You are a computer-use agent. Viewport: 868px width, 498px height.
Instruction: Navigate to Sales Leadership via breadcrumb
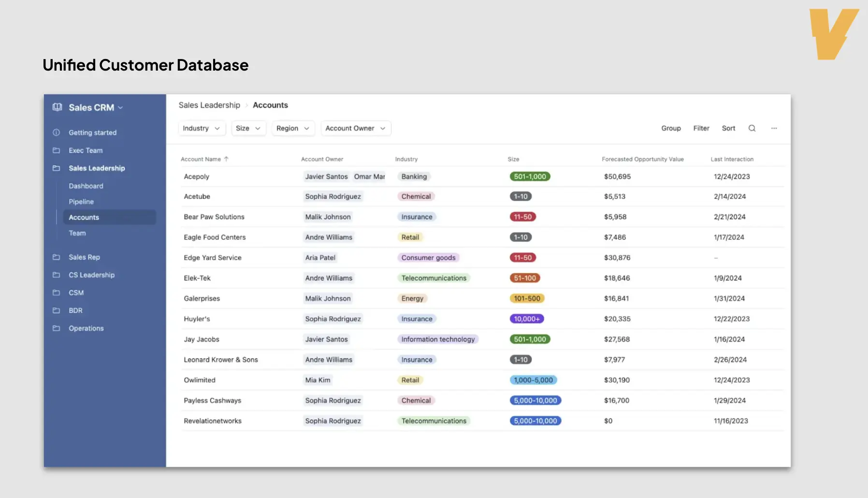[x=209, y=105]
